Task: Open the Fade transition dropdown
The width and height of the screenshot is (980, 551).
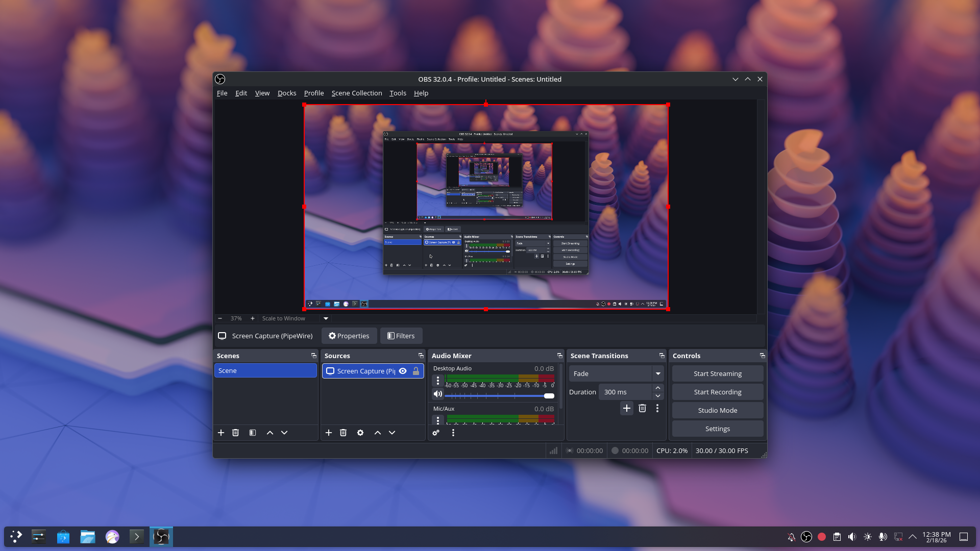Action: pos(658,373)
